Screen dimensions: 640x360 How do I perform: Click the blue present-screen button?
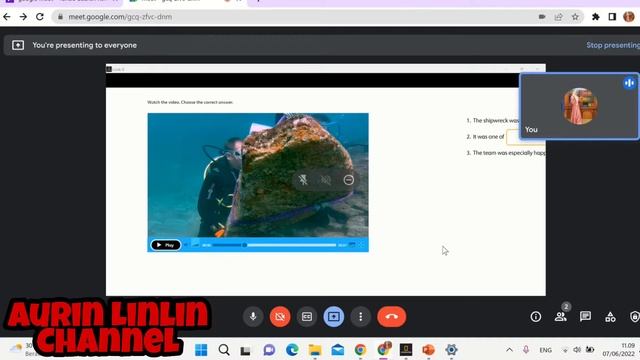pyautogui.click(x=334, y=316)
